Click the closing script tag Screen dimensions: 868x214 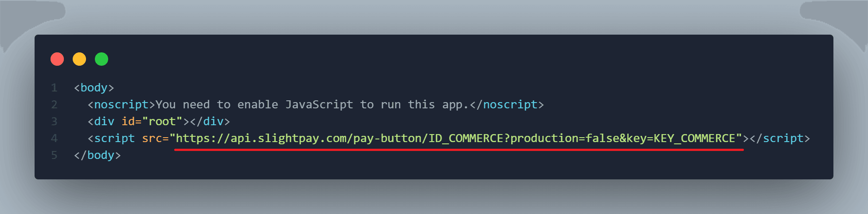(780, 139)
